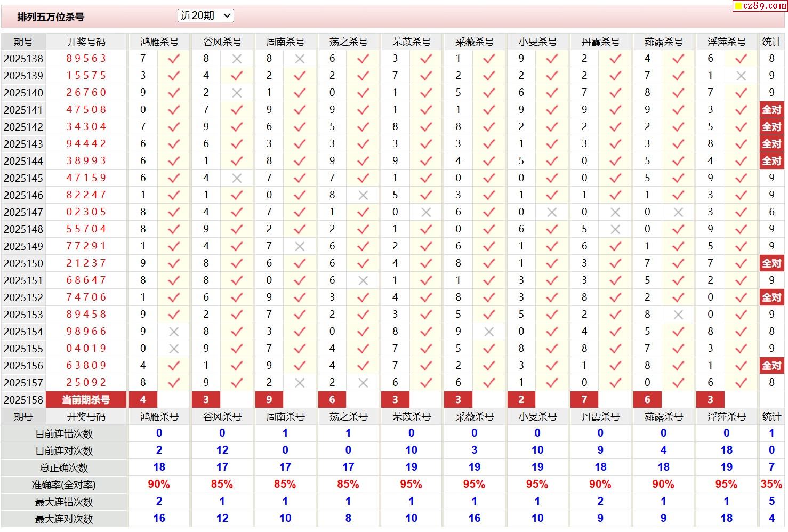Click the red check for 浮萍杀号 in row 2025141
The width and height of the screenshot is (788, 532).
pyautogui.click(x=741, y=110)
